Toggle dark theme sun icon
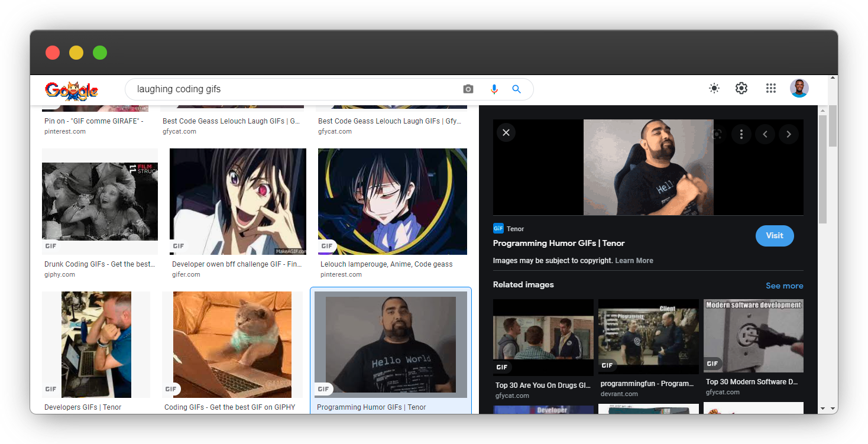The image size is (868, 444). [714, 89]
